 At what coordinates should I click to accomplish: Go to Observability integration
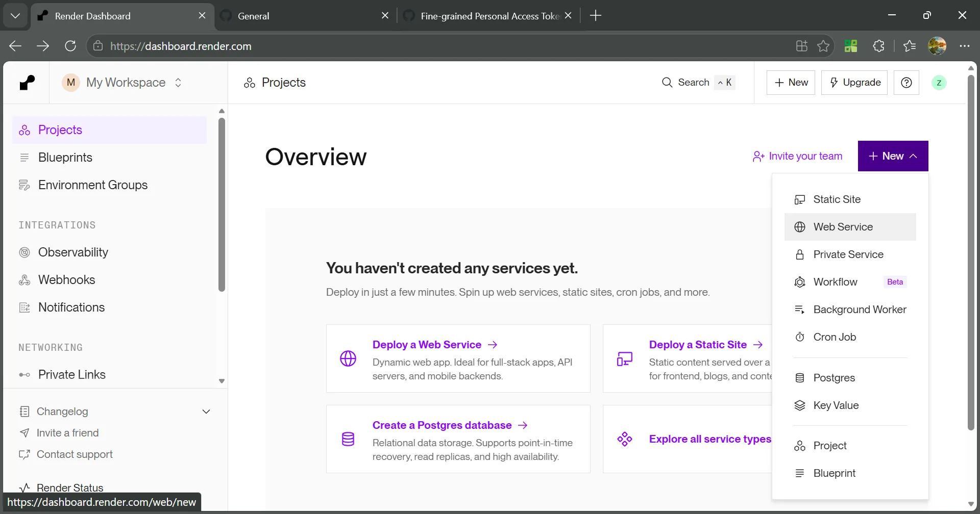pyautogui.click(x=109, y=252)
